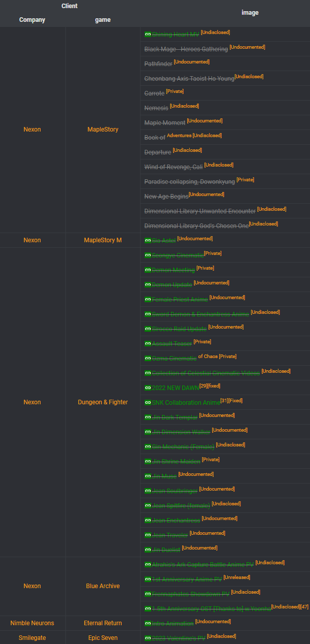Open the Frennaphates Showdown PV link
Screen dimensions: 310x644
[191, 594]
